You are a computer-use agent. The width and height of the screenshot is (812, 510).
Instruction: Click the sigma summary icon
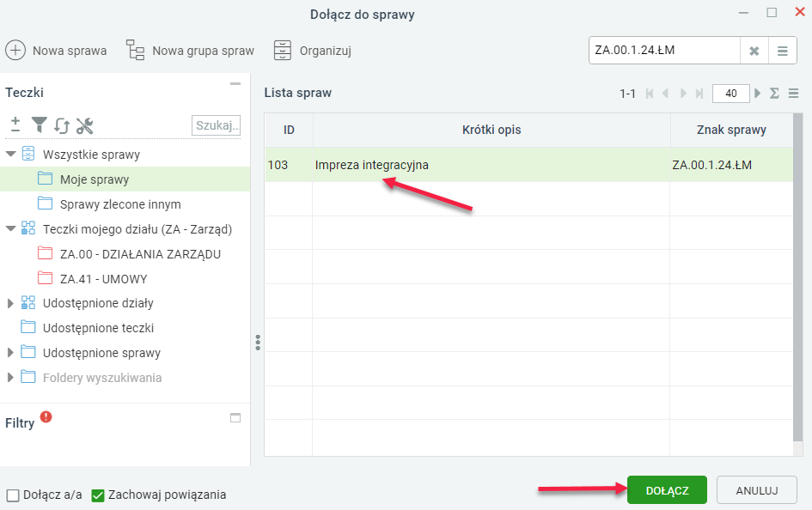(774, 94)
